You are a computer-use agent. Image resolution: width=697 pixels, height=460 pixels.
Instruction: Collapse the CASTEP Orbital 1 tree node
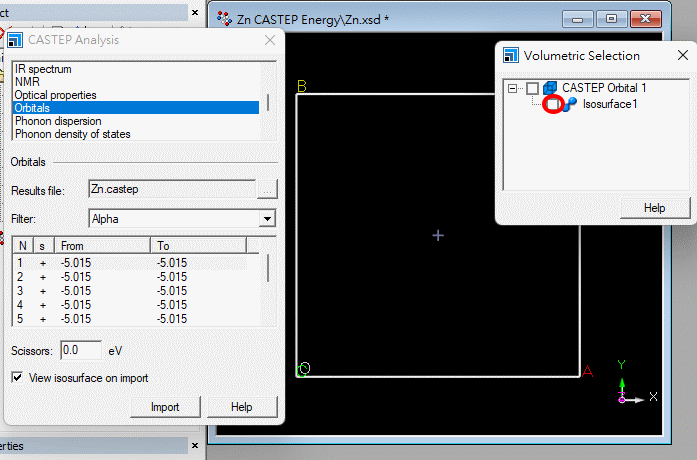pos(513,88)
